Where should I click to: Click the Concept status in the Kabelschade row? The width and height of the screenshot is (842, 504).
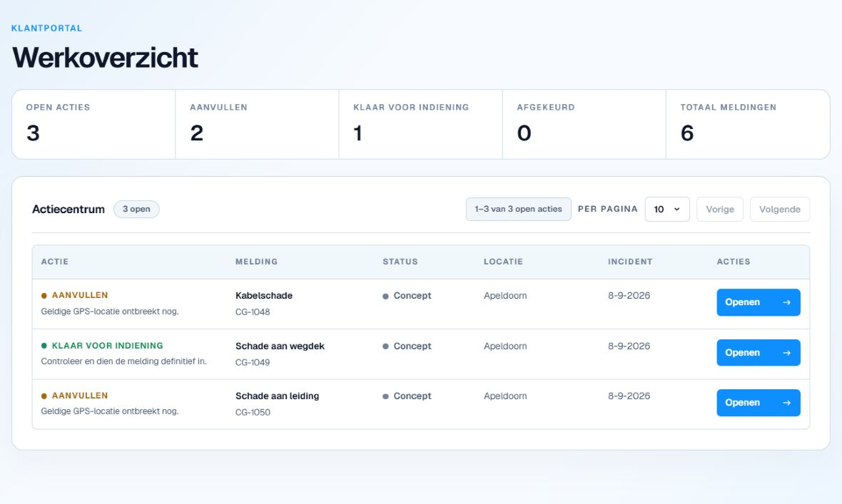407,296
